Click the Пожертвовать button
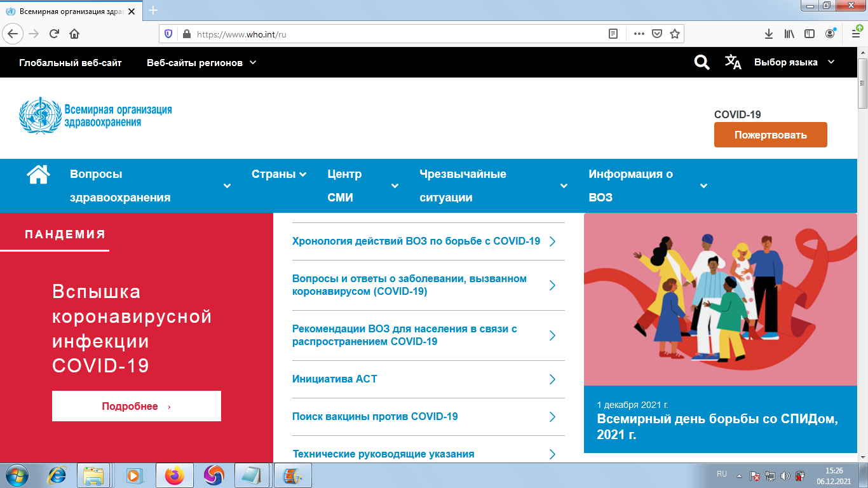 tap(770, 135)
